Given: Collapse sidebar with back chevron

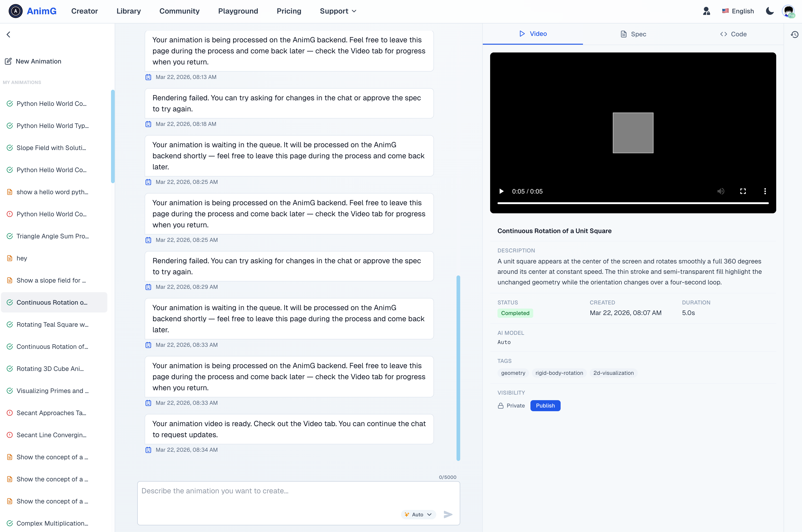Looking at the screenshot, I should pyautogui.click(x=9, y=34).
